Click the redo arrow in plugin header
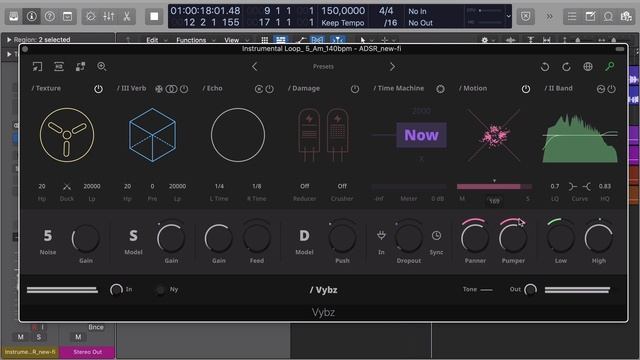This screenshot has width=640, height=360. coord(566,67)
